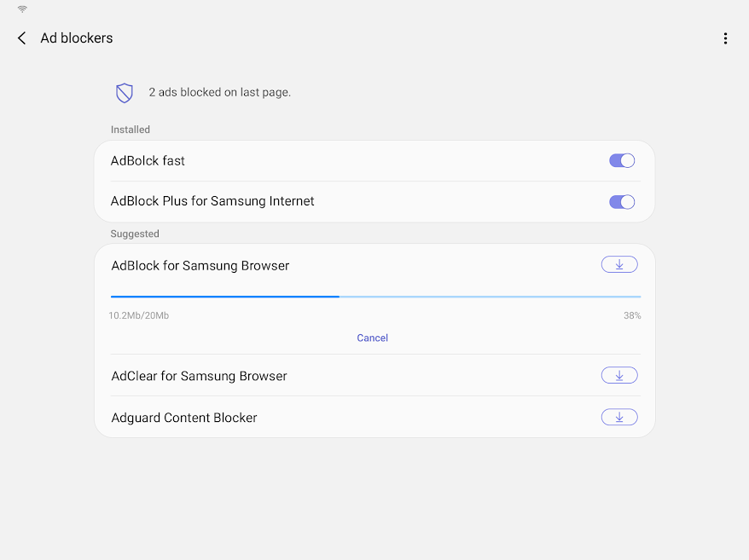Open overflow menu to reveal more options
749x560 pixels.
[726, 38]
